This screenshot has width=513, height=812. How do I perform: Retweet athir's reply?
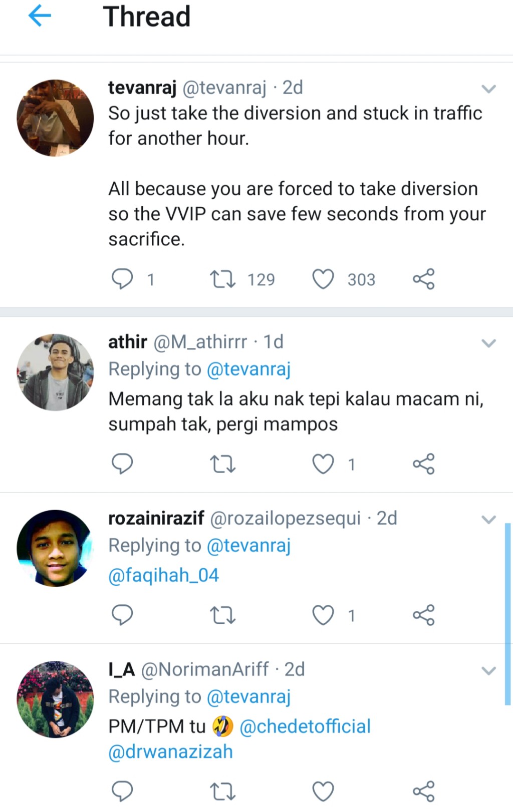tap(222, 464)
